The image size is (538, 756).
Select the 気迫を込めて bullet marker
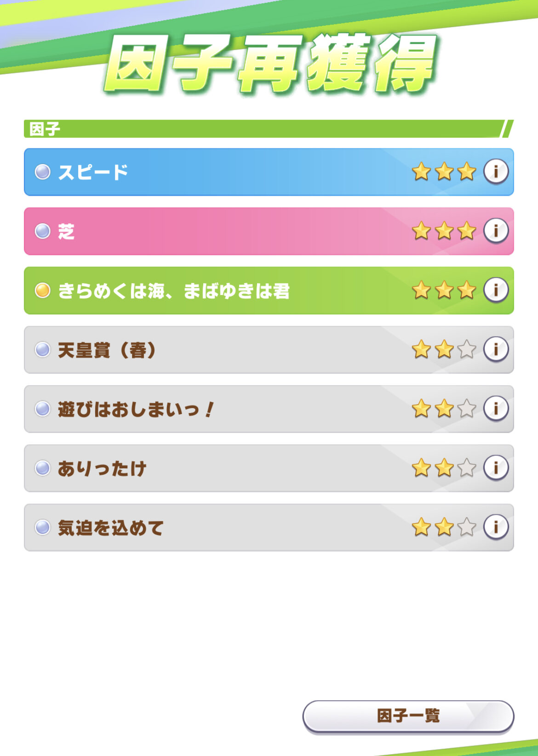click(x=43, y=527)
